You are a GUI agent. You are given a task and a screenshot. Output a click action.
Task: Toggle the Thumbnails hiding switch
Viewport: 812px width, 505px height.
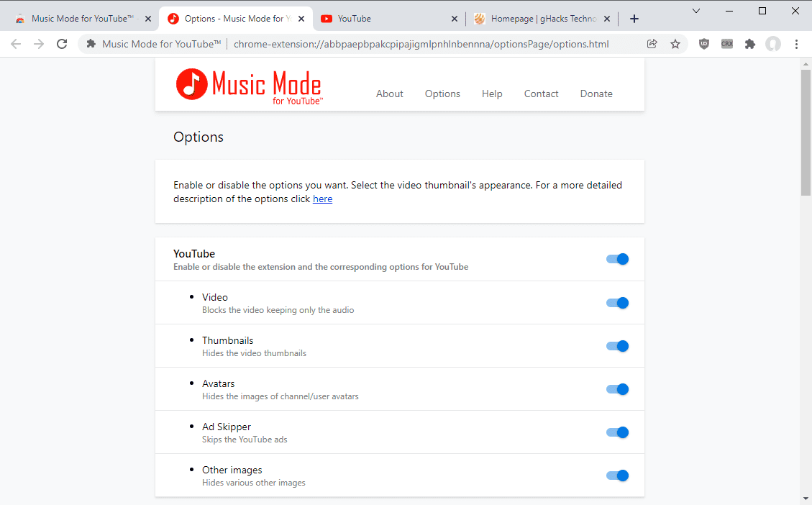click(x=617, y=346)
